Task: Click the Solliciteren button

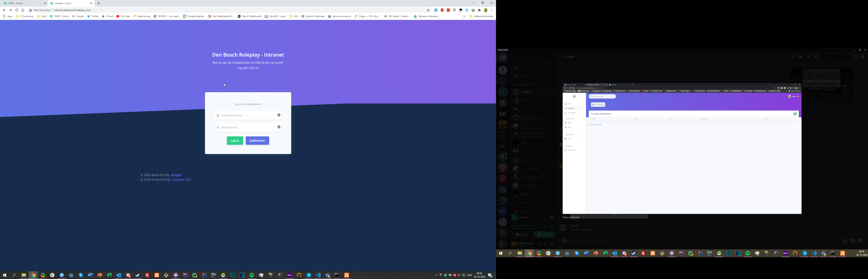Action: click(257, 140)
